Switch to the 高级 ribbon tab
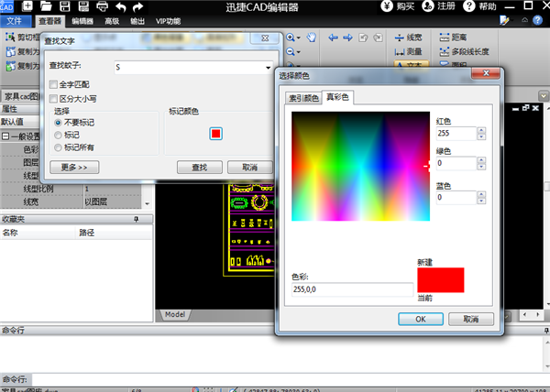This screenshot has height=392, width=550. pos(112,21)
